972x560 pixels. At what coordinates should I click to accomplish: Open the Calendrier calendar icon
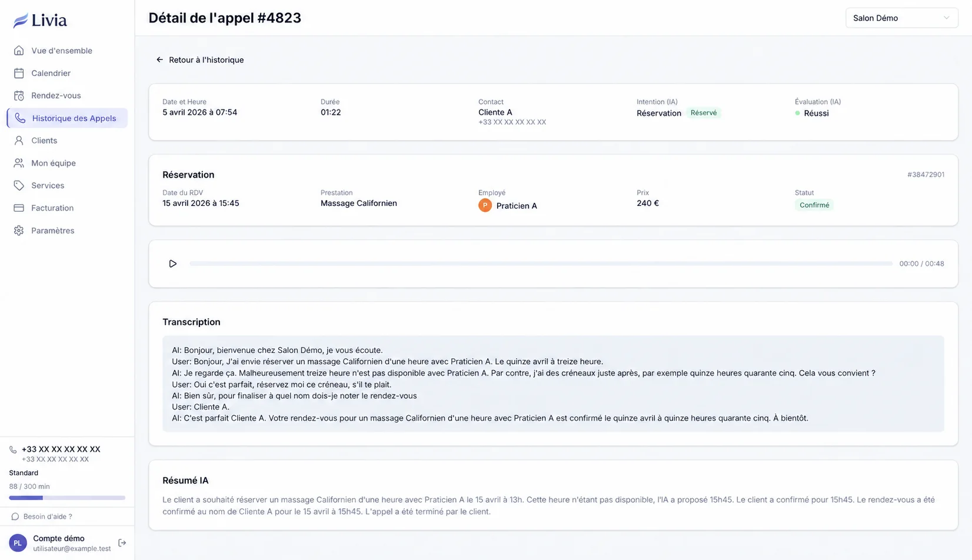[19, 73]
